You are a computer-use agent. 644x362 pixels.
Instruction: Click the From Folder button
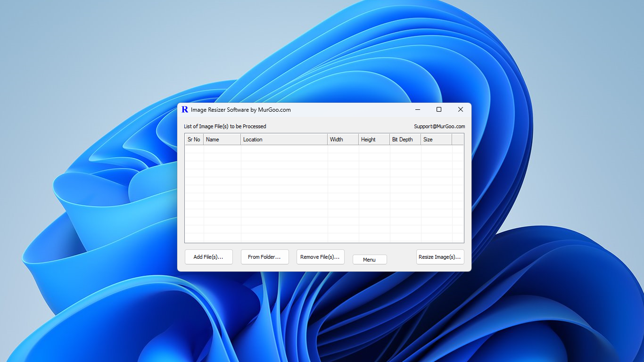click(264, 257)
